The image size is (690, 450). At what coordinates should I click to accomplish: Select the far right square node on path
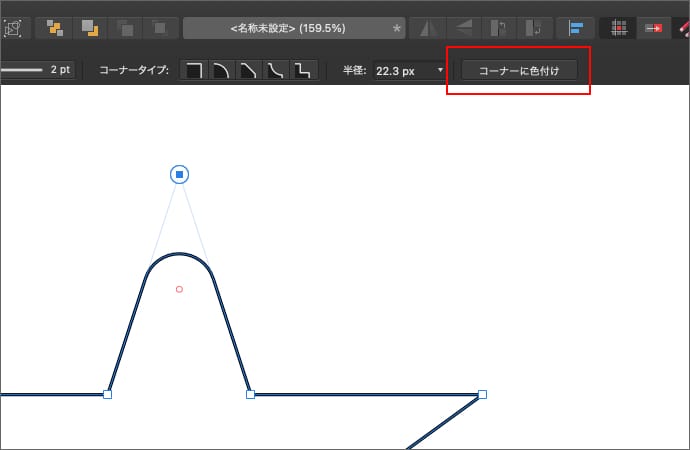(x=482, y=394)
